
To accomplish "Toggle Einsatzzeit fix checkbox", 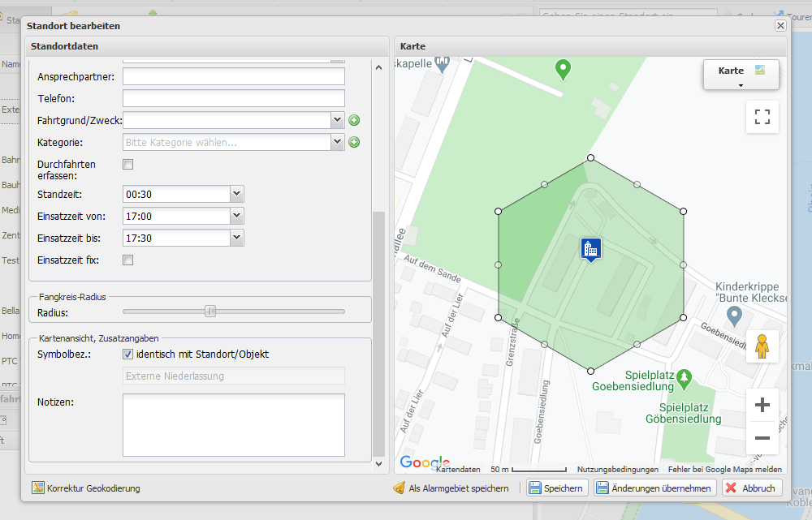I will 127,260.
